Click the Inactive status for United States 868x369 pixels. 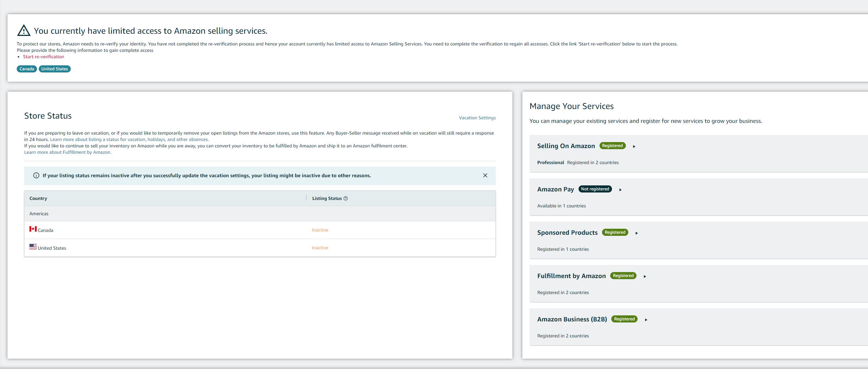(320, 248)
